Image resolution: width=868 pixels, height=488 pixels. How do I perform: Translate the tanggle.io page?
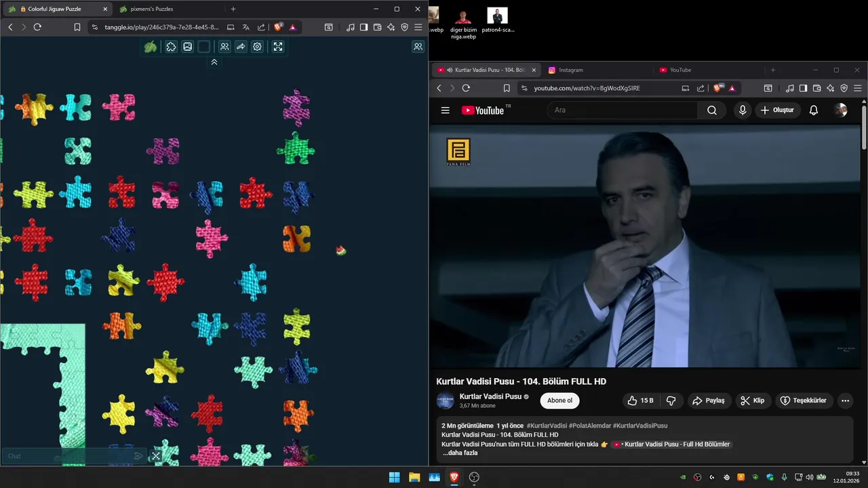246,27
